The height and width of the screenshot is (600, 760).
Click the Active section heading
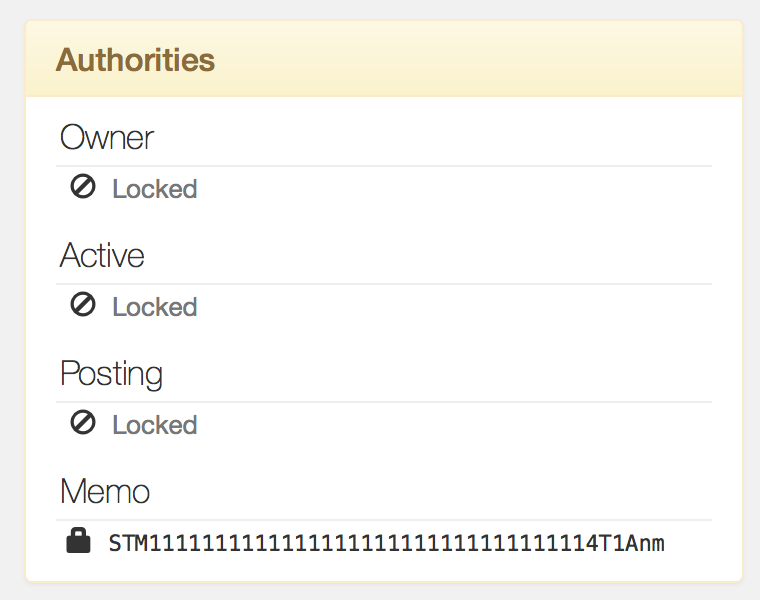102,255
